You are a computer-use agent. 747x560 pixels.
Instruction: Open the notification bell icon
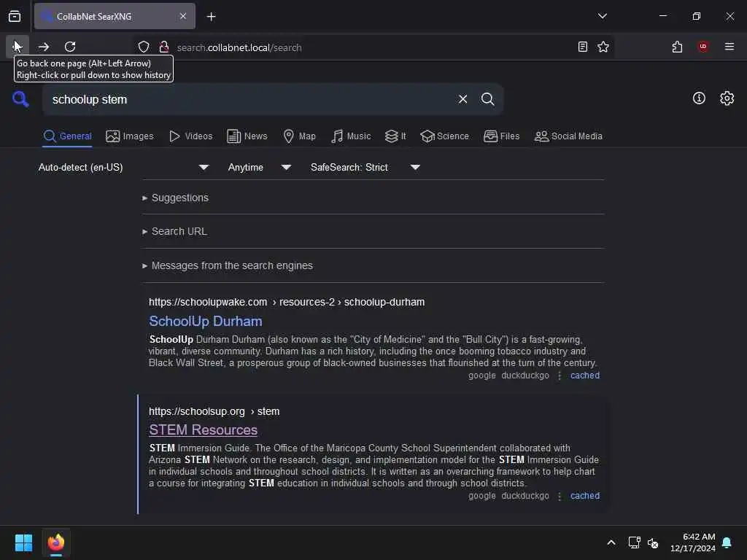coord(727,542)
